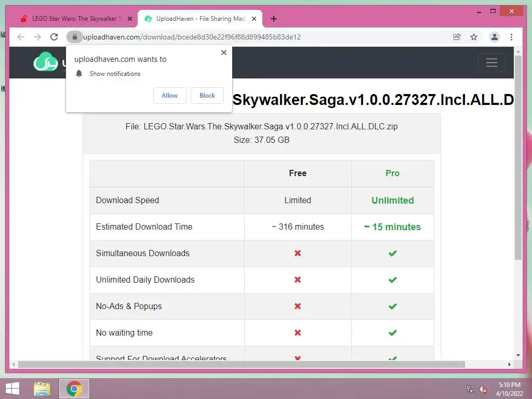The image size is (532, 399).
Task: Click 'Show notifications' permission text
Action: pyautogui.click(x=115, y=74)
